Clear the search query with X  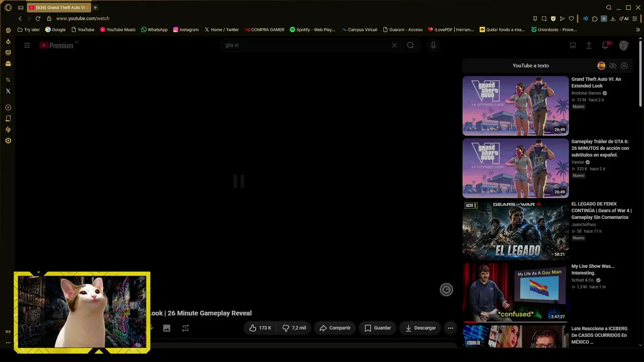coord(394,45)
